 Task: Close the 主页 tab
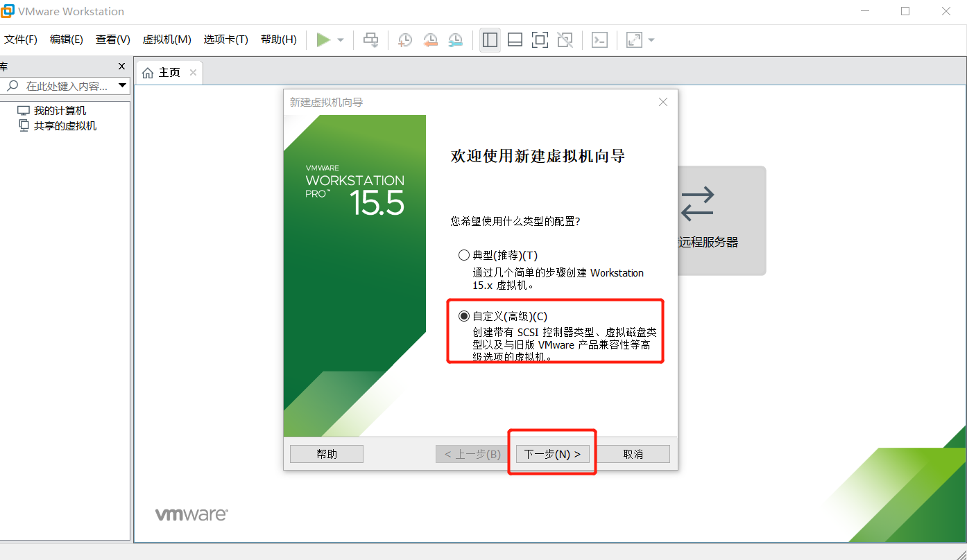[x=193, y=73]
